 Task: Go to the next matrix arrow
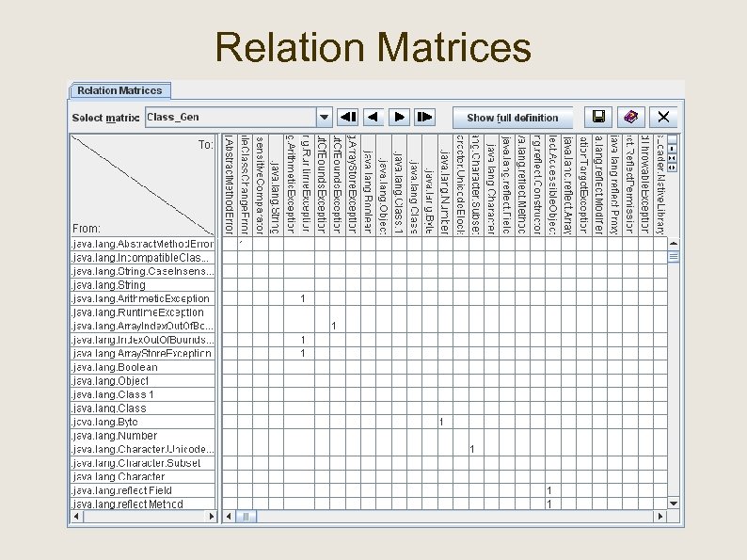(399, 118)
